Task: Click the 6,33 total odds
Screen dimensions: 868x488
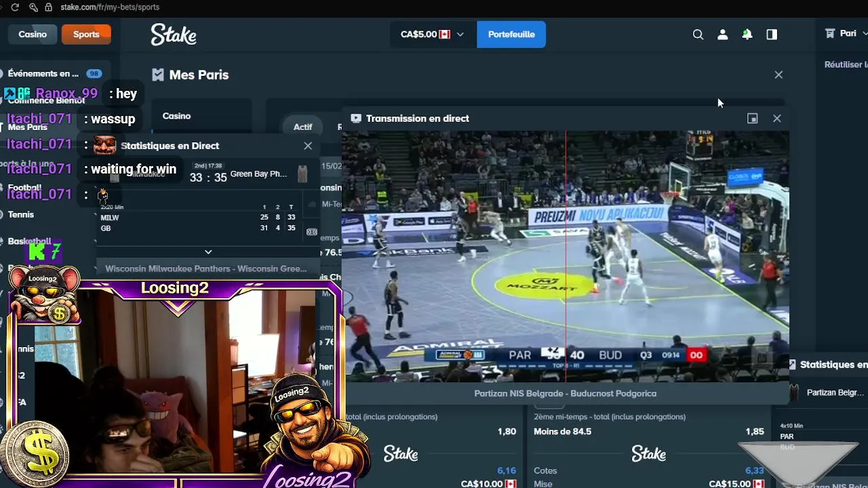Action: [x=755, y=470]
